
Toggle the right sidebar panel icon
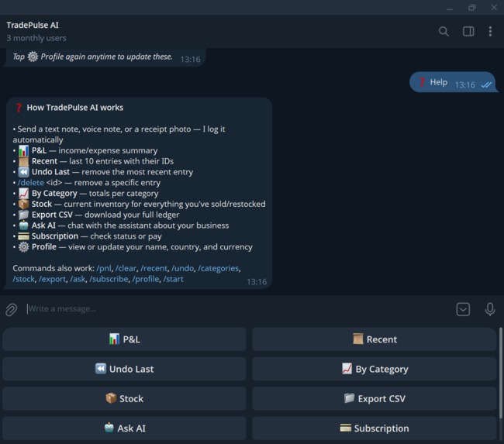click(x=468, y=32)
